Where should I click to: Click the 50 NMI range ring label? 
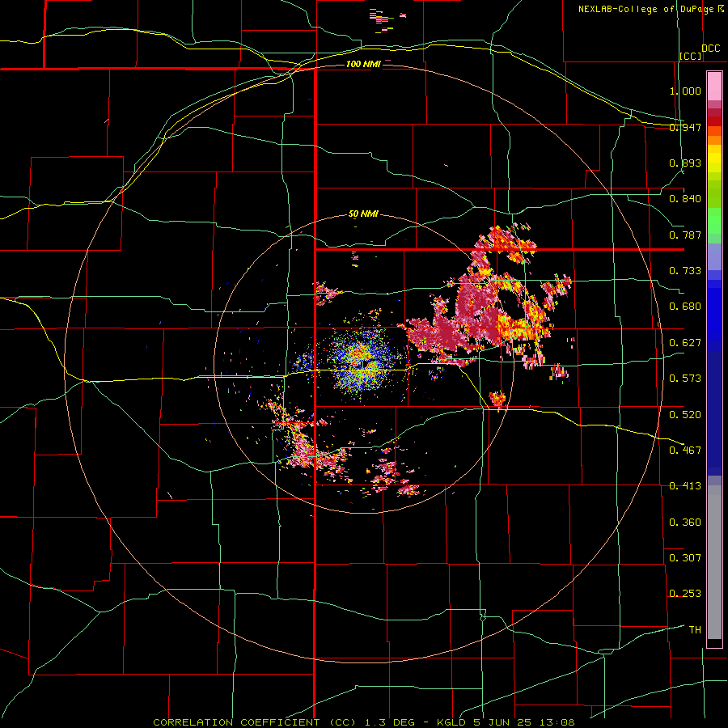coord(363,214)
